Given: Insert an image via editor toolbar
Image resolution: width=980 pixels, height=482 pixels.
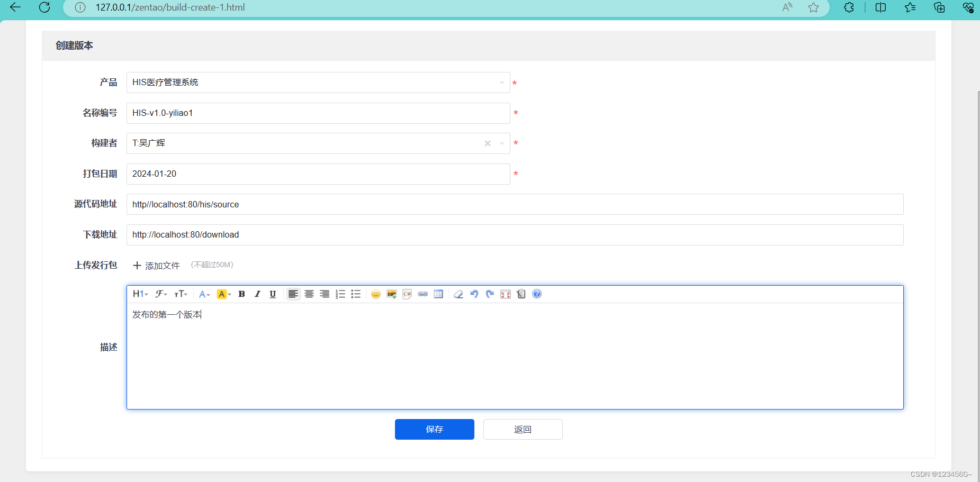Looking at the screenshot, I should 392,294.
